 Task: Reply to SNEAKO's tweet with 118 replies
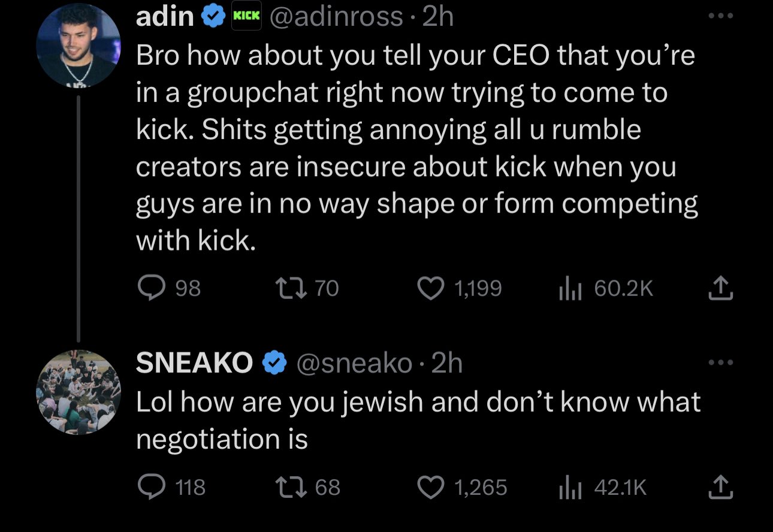tap(171, 487)
